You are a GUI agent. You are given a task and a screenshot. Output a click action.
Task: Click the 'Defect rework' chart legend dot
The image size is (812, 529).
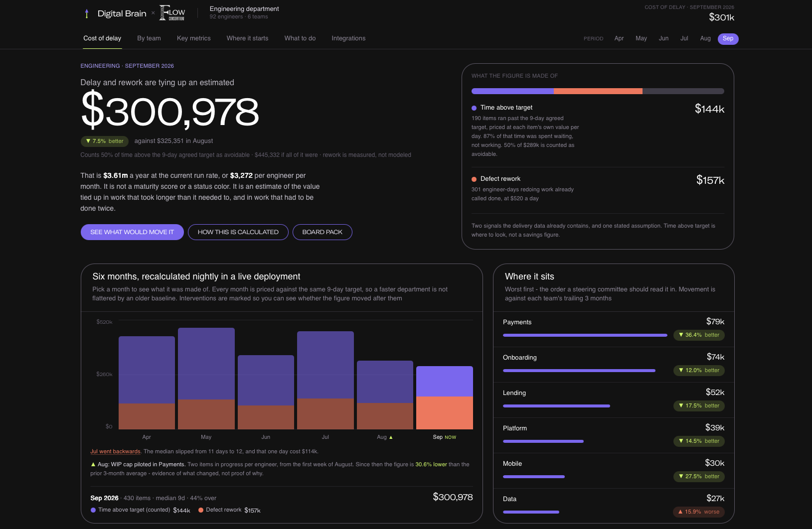click(201, 510)
